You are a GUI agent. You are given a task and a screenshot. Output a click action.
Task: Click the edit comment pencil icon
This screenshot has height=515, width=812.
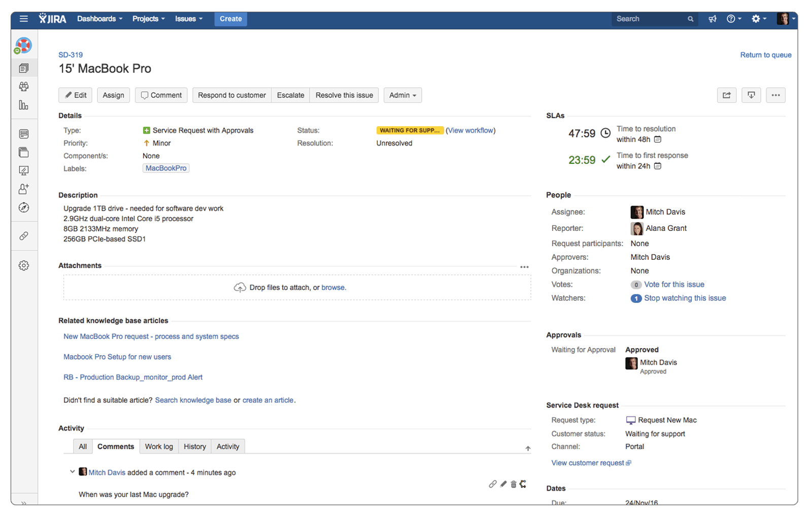(x=503, y=484)
